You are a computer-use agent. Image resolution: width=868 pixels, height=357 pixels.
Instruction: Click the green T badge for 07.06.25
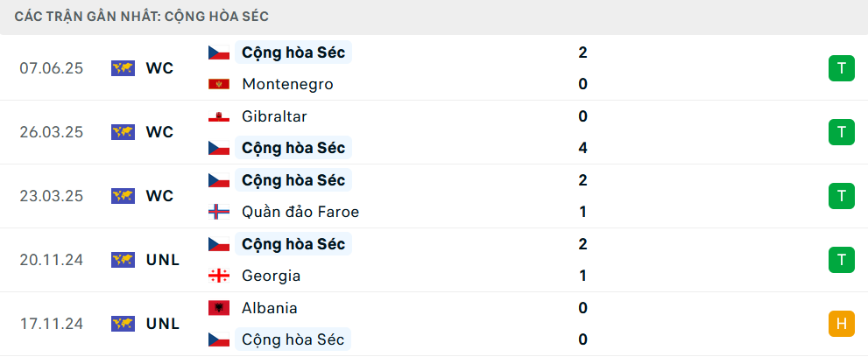(x=842, y=68)
